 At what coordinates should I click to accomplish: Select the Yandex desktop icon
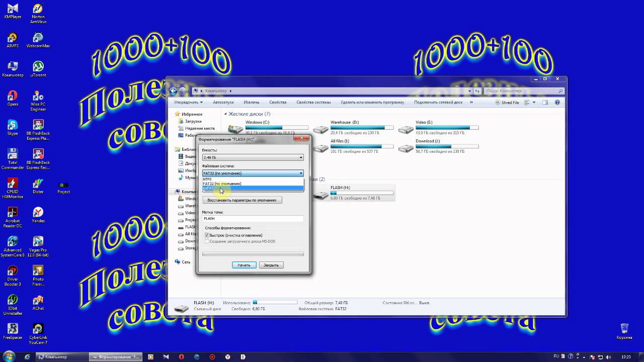tap(38, 216)
